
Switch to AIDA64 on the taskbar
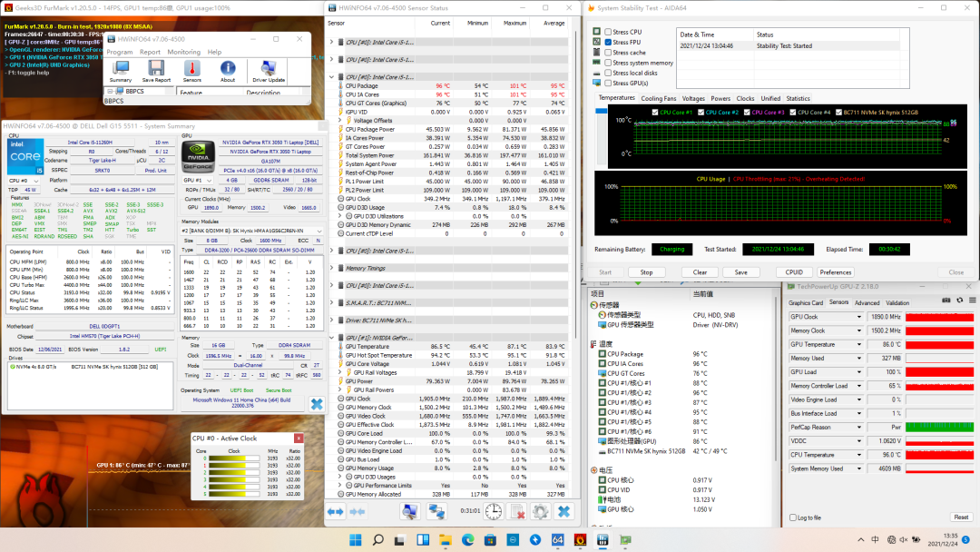pos(557,539)
